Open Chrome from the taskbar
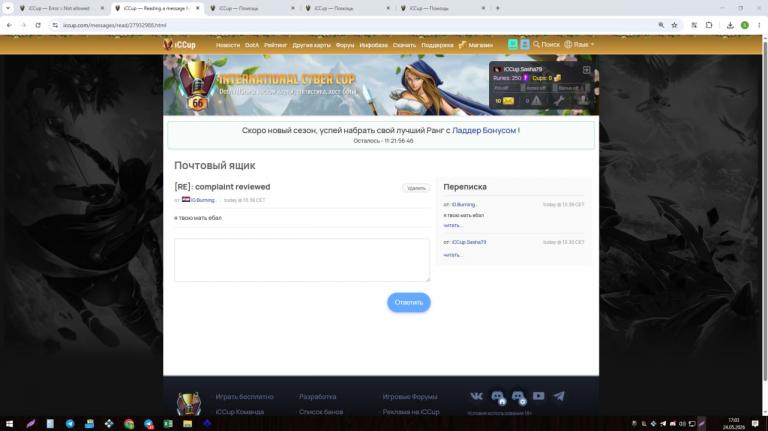The height and width of the screenshot is (431, 768). [129, 424]
